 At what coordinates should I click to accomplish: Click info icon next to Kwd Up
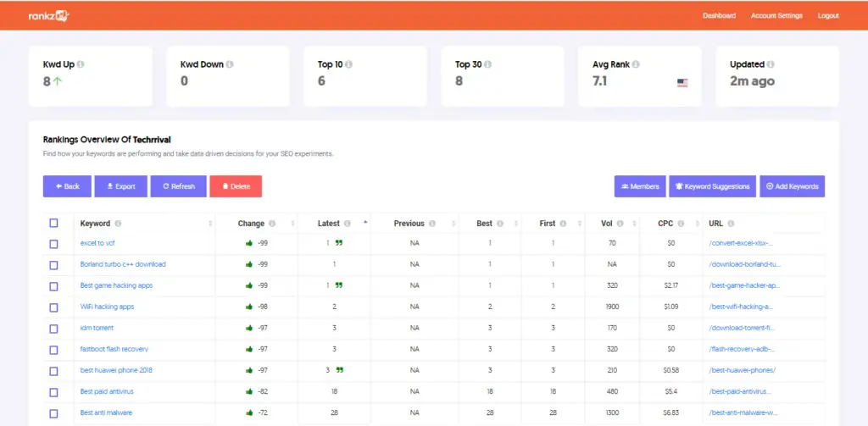pos(81,64)
